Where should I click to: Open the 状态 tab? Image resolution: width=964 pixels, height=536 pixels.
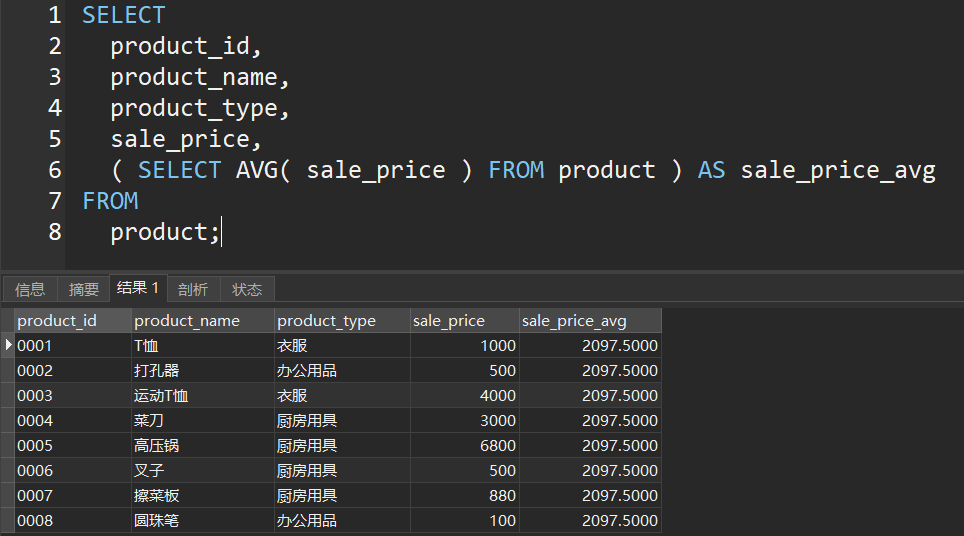(247, 289)
